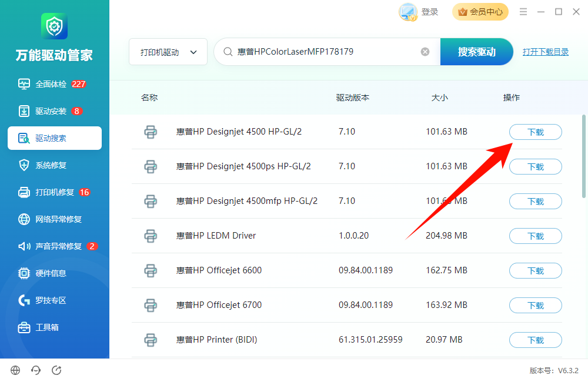
Task: Click printer icon of Officejet 6700 row
Action: pos(151,305)
